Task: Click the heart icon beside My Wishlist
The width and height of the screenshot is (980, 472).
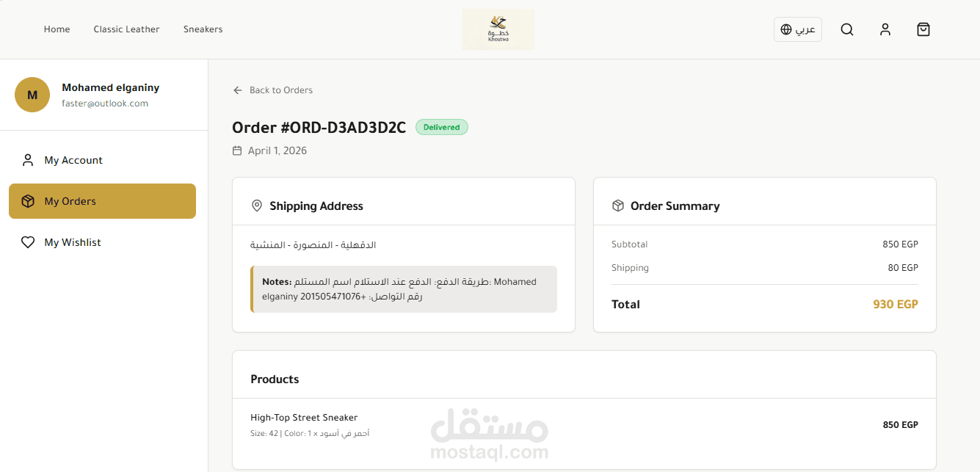Action: tap(28, 242)
